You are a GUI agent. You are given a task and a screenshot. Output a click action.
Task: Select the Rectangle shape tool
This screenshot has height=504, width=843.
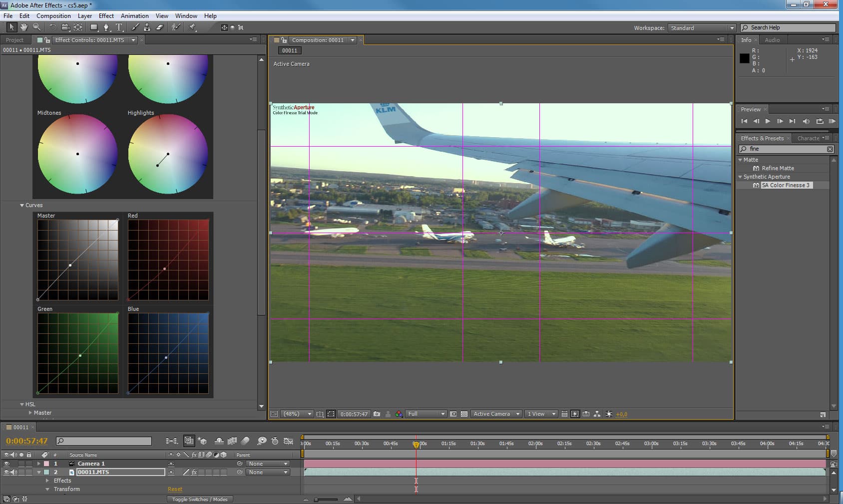[x=93, y=27]
